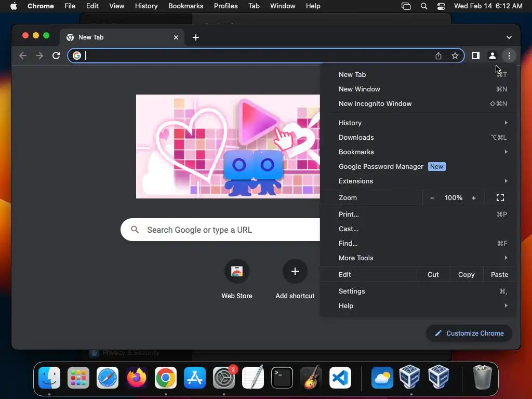Open the tab search chevron

click(509, 37)
